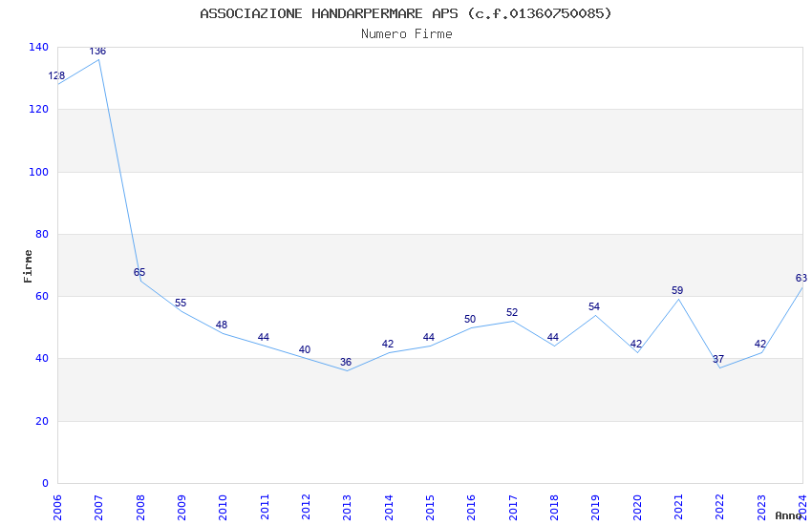The image size is (812, 525).
Task: Click the 2008 x-axis year tick
Action: 140,508
